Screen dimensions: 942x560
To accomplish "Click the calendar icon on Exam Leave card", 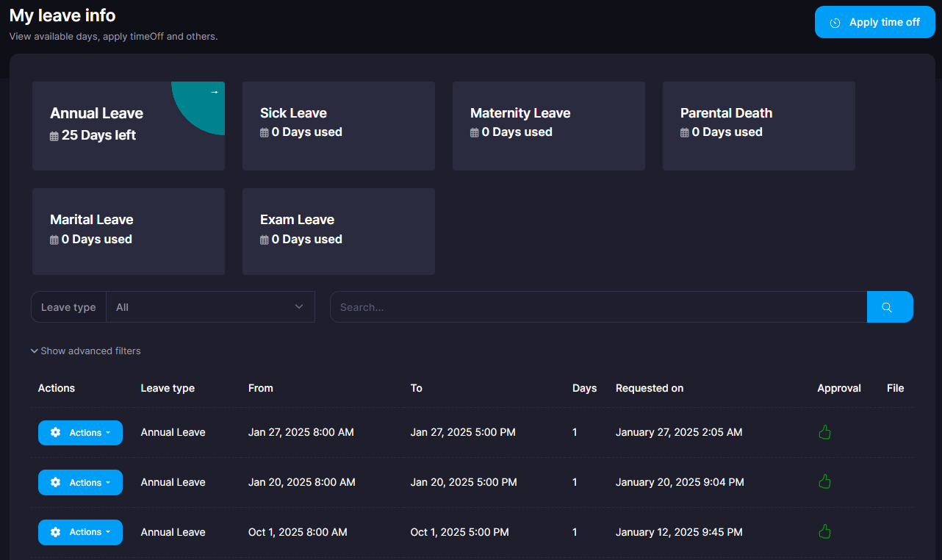I will [265, 240].
